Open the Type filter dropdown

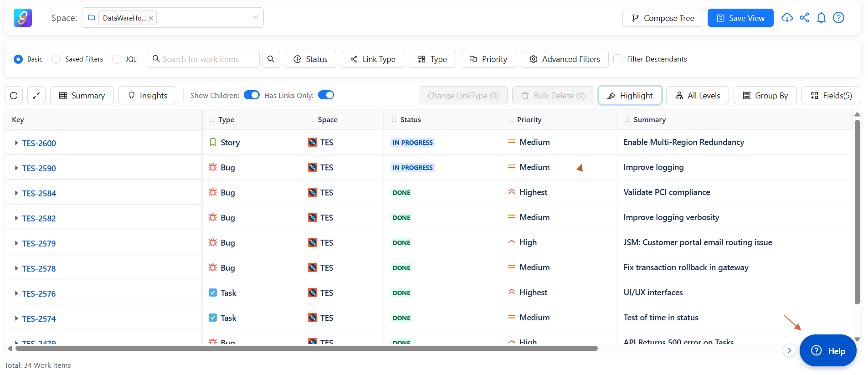tap(432, 59)
